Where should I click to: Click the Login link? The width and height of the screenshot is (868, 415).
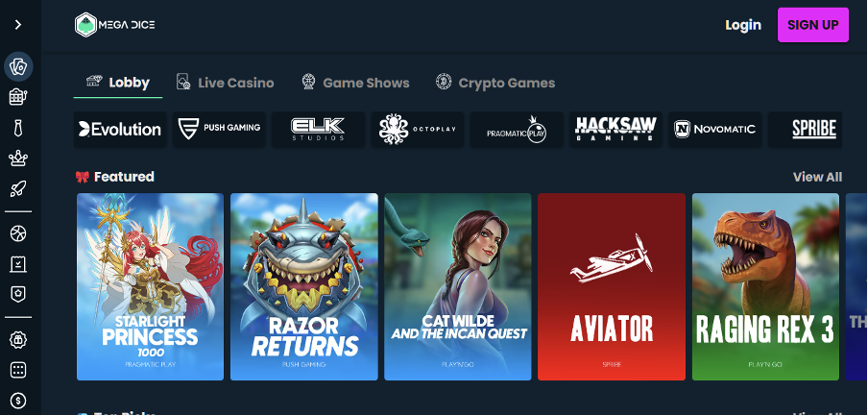pos(743,25)
